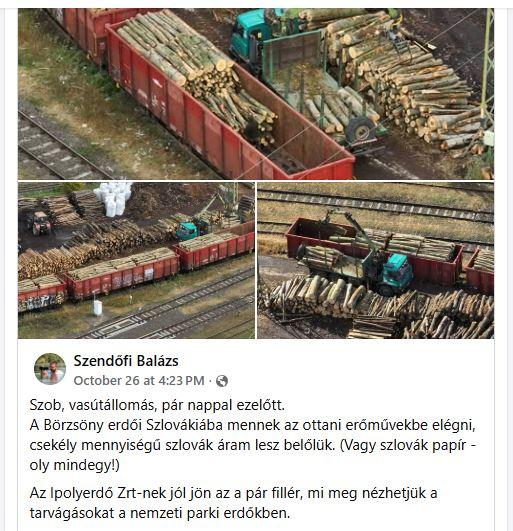Open the bottom-right photo with green truck

[x=376, y=260]
